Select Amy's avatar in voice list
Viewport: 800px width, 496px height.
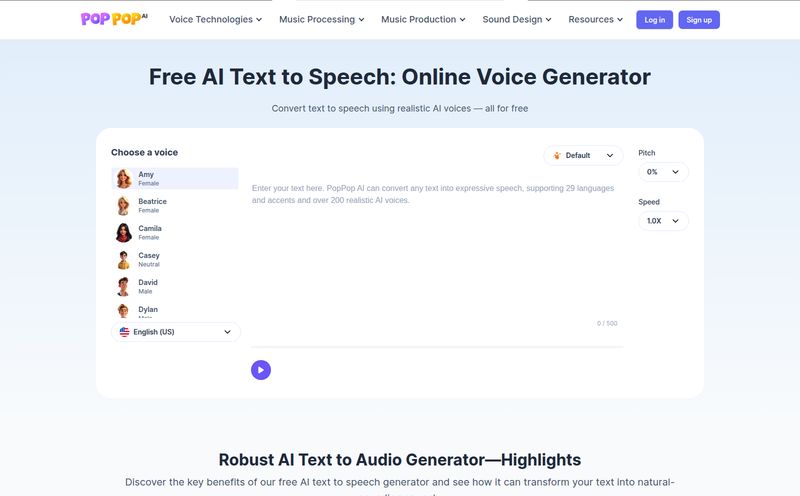tap(123, 179)
